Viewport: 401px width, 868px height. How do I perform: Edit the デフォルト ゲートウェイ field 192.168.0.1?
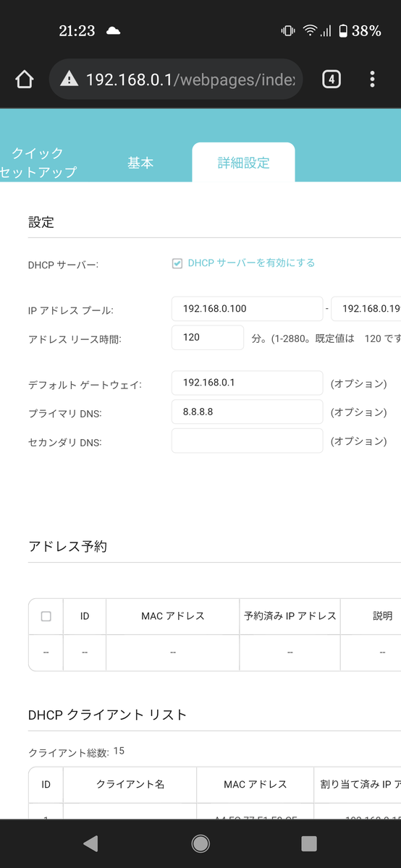point(248,383)
